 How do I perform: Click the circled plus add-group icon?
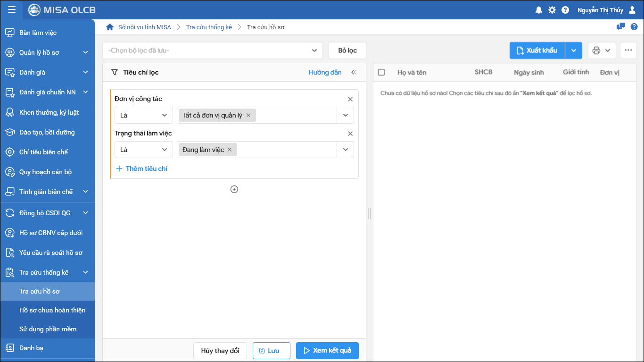(x=234, y=189)
